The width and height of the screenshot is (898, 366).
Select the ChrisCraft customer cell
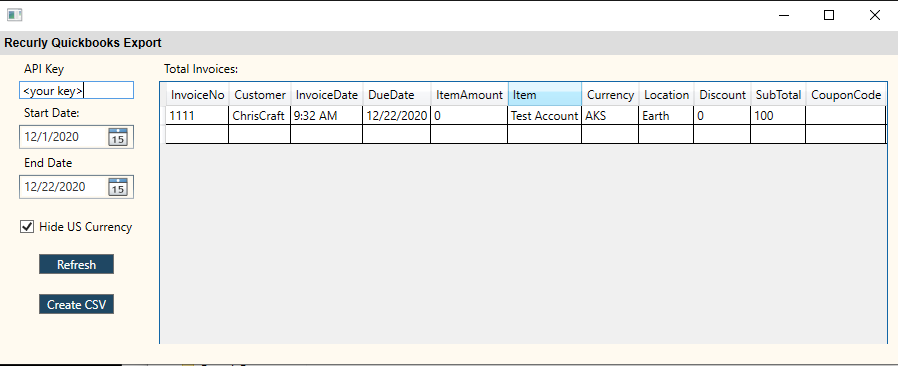click(x=259, y=116)
